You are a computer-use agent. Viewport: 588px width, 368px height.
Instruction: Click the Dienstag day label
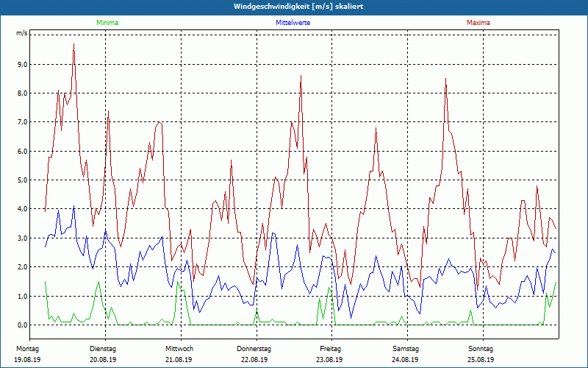103,349
